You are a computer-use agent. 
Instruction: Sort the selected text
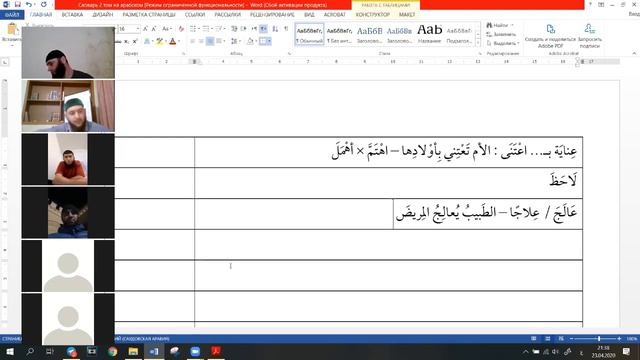coord(276,29)
